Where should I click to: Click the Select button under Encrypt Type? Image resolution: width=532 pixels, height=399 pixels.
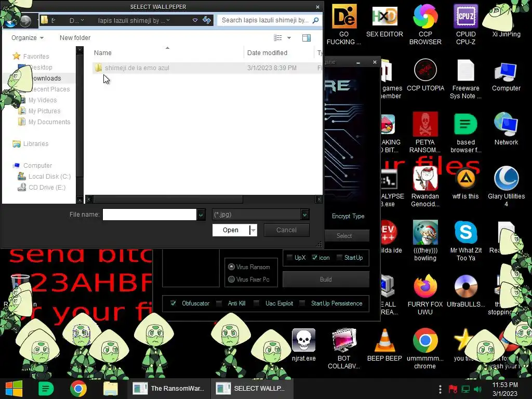click(344, 236)
